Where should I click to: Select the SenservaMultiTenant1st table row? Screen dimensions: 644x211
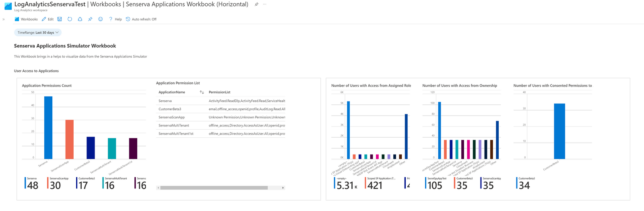point(221,133)
